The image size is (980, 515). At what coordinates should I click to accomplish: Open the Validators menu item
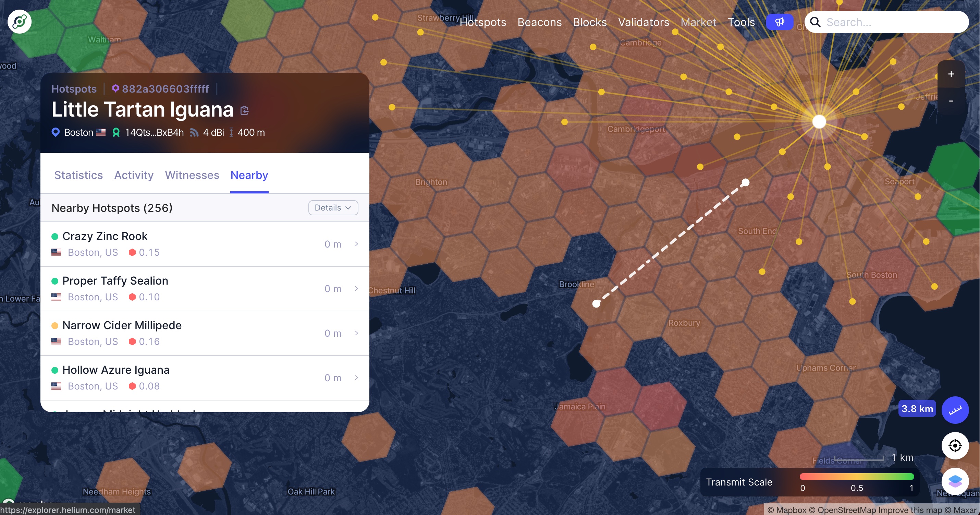click(x=643, y=22)
